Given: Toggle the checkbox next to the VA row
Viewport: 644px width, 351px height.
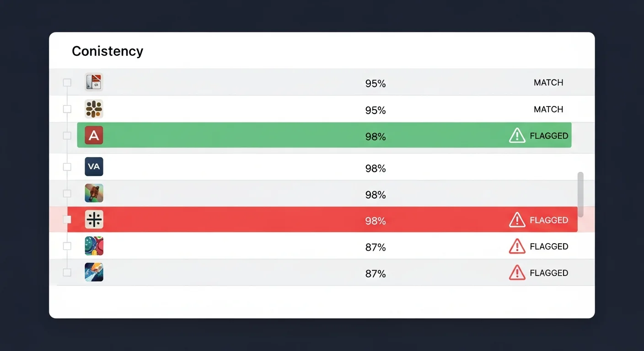Looking at the screenshot, I should coord(67,167).
